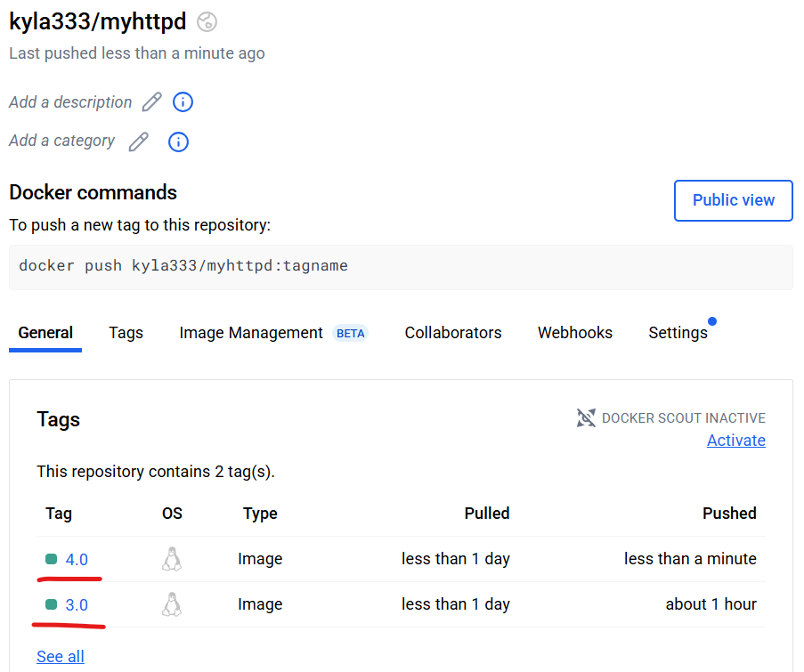804x672 pixels.
Task: Click the pencil icon to edit description
Action: [x=151, y=102]
